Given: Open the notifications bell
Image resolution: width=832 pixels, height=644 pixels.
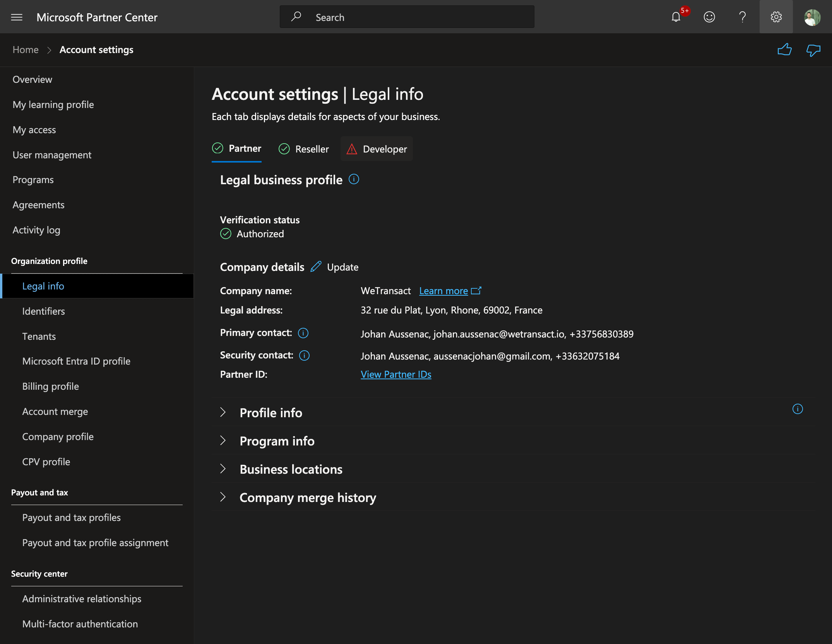Looking at the screenshot, I should pyautogui.click(x=676, y=17).
